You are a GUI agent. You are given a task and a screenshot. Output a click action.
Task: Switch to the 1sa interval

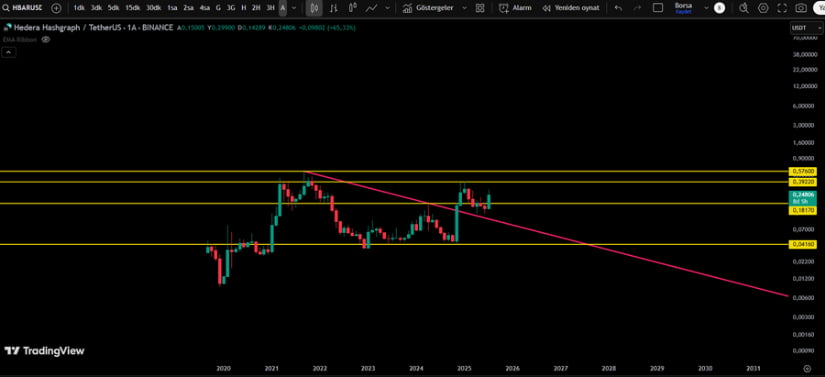172,8
